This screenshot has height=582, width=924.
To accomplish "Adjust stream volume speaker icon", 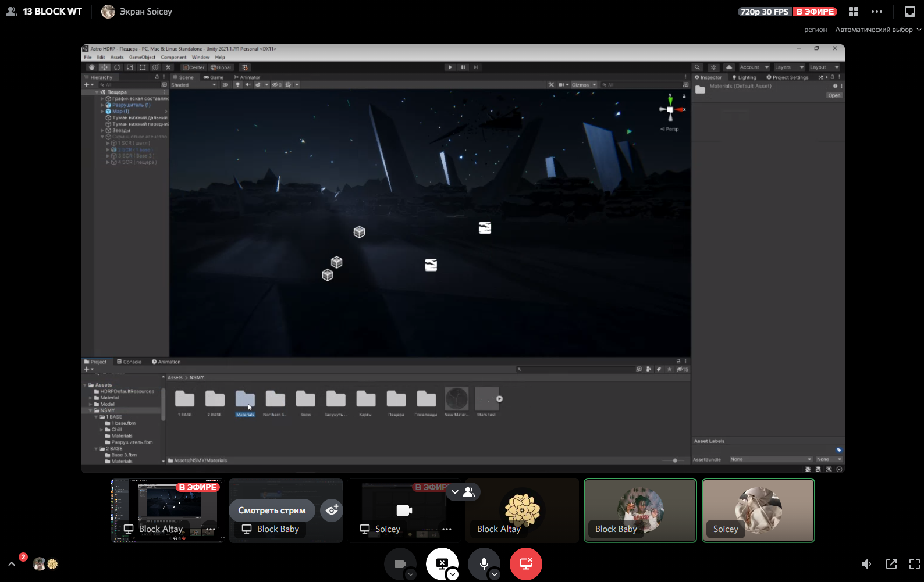I will 866,564.
